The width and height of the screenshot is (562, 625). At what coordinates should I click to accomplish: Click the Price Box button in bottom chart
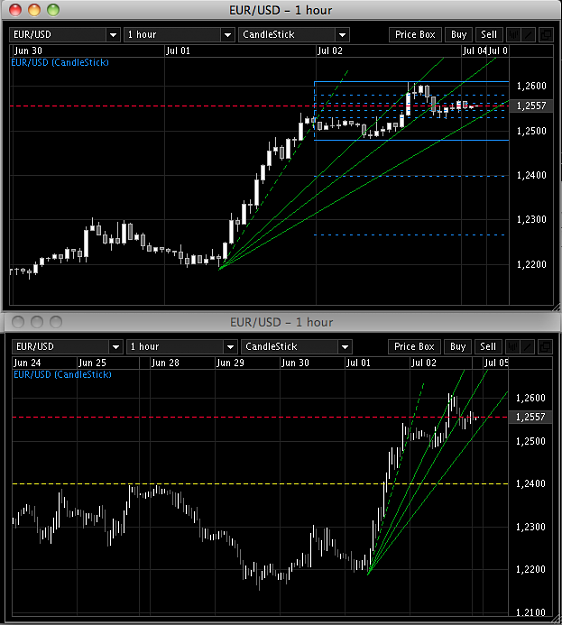pos(414,347)
